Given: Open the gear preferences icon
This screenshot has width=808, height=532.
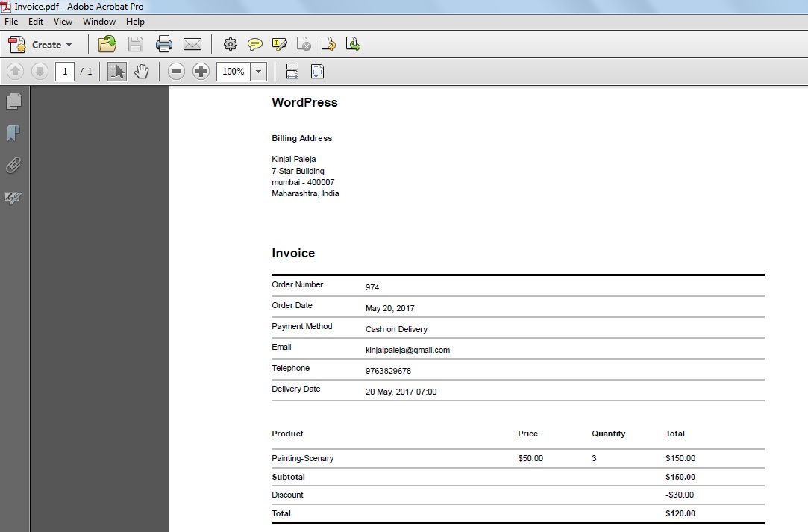Looking at the screenshot, I should [x=231, y=44].
